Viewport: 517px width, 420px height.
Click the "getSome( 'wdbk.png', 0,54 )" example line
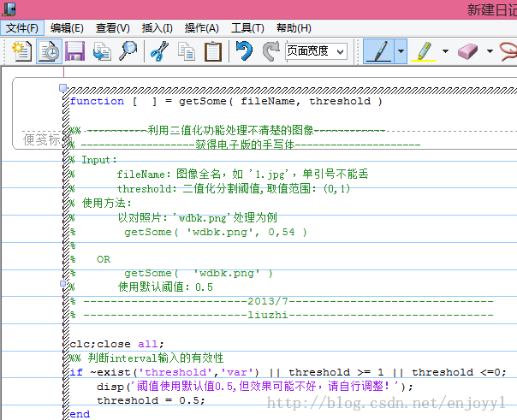point(216,232)
